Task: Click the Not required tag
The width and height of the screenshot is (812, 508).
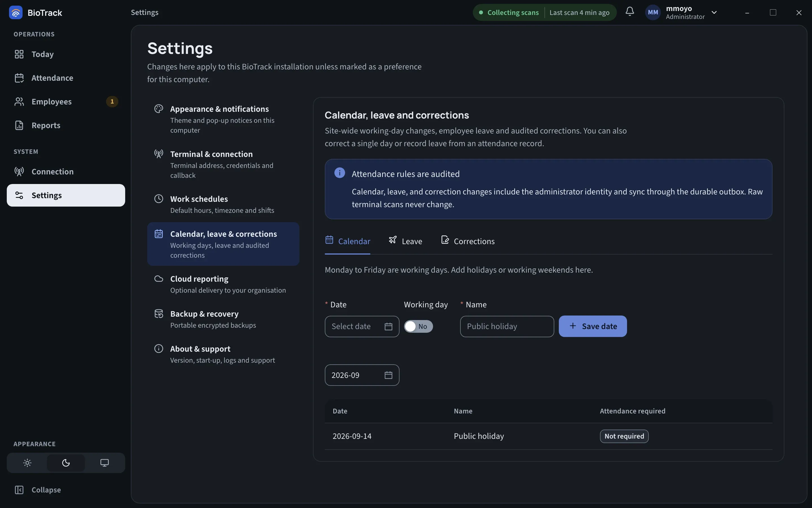Action: click(624, 436)
